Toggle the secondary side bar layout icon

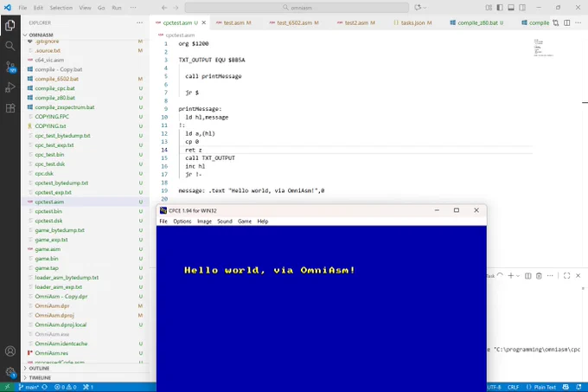(x=522, y=8)
